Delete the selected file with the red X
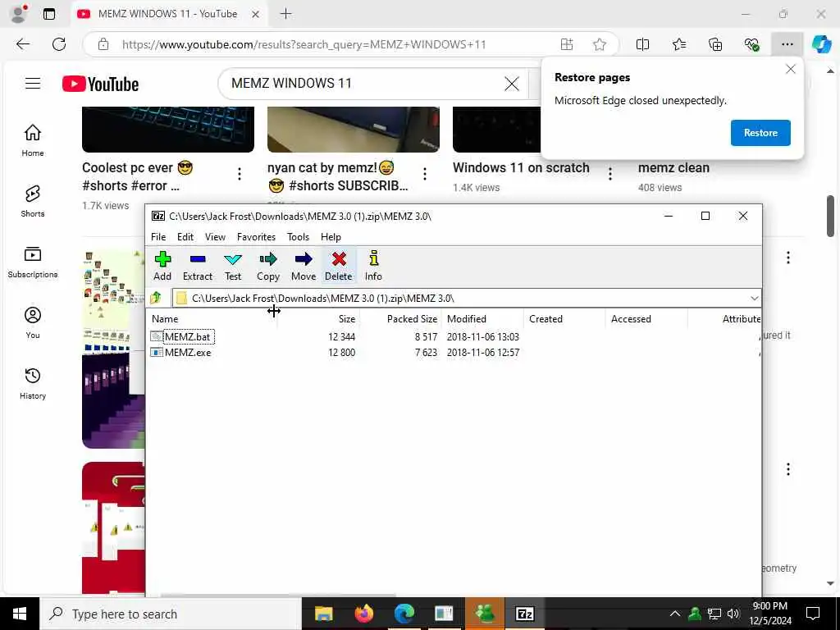Screen dimensions: 840x630 point(339,266)
